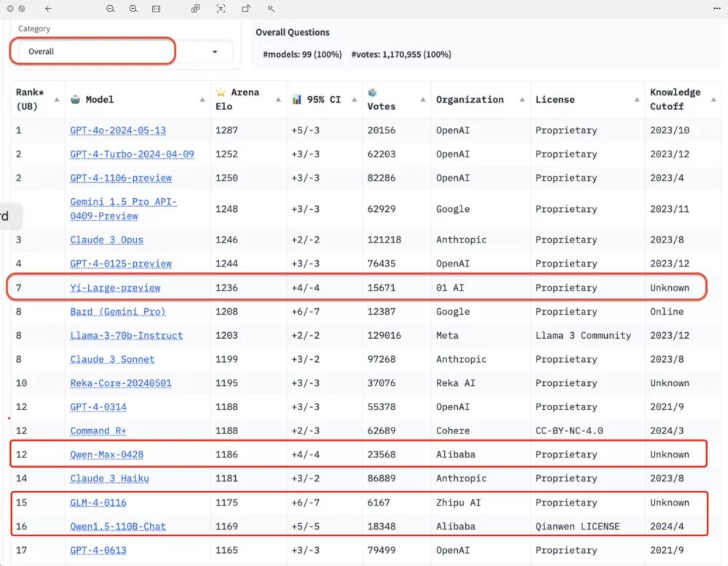Viewport: 728px width, 566px height.
Task: Zoom in using the plus magnifier
Action: pos(133,8)
